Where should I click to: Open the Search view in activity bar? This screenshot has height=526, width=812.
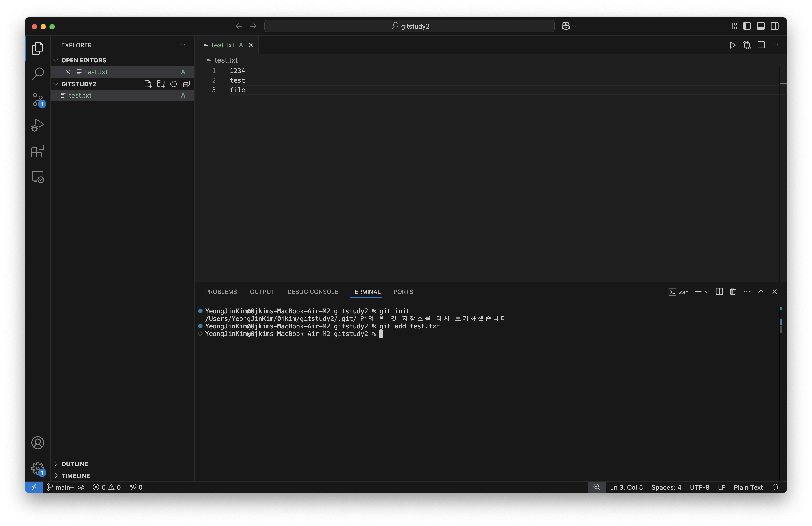click(37, 74)
